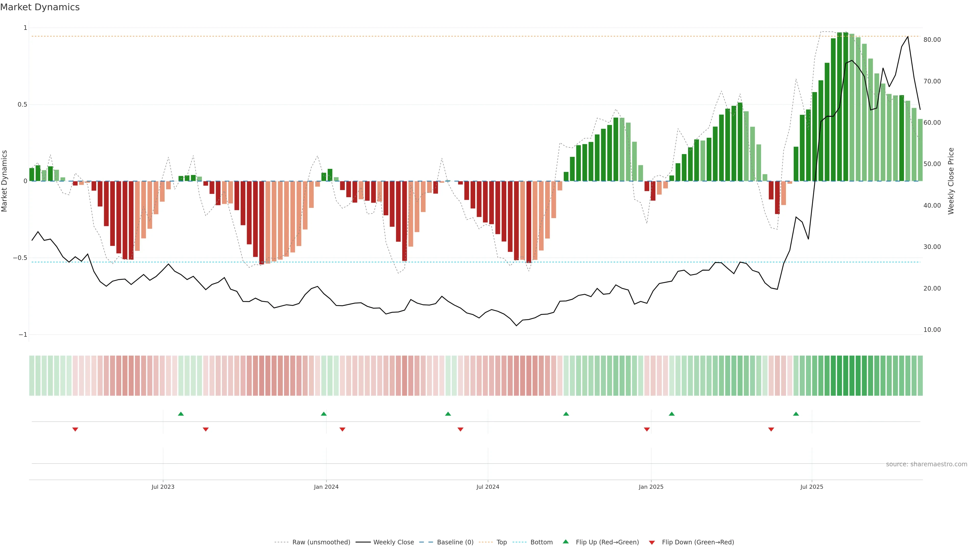Click the darkest green heat-strip cell
The width and height of the screenshot is (980, 551).
pyautogui.click(x=846, y=375)
